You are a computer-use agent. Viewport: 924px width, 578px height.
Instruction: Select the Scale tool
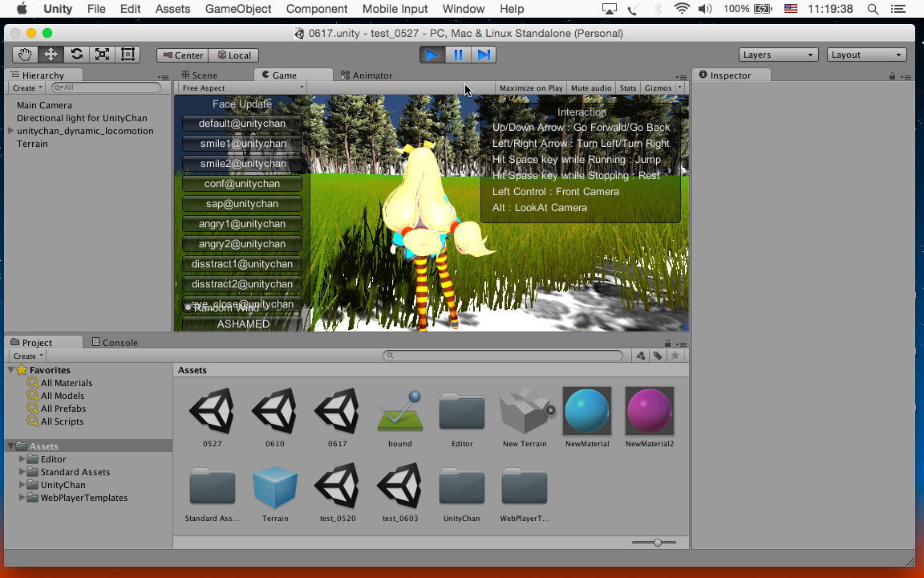102,55
